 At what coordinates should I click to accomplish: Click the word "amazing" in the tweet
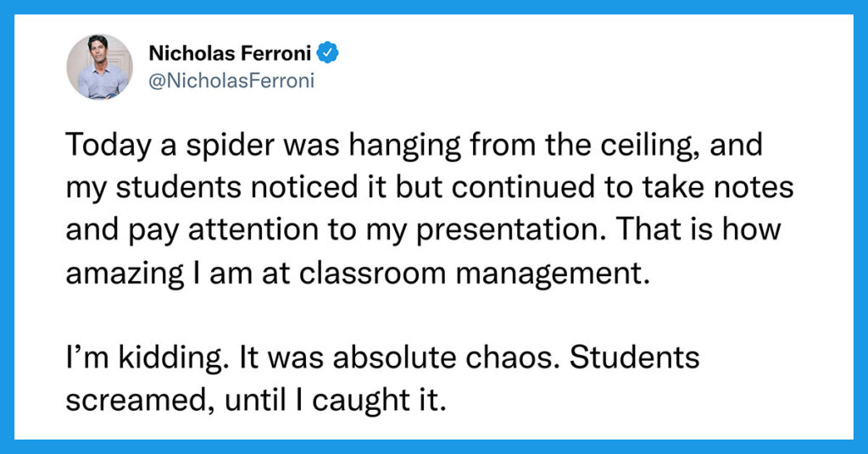125,274
